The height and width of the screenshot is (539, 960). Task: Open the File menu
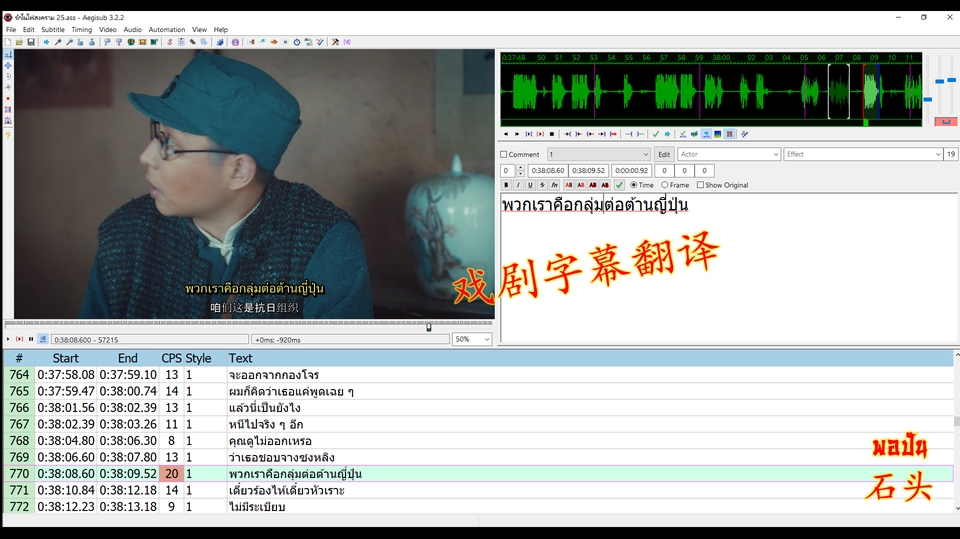(11, 29)
